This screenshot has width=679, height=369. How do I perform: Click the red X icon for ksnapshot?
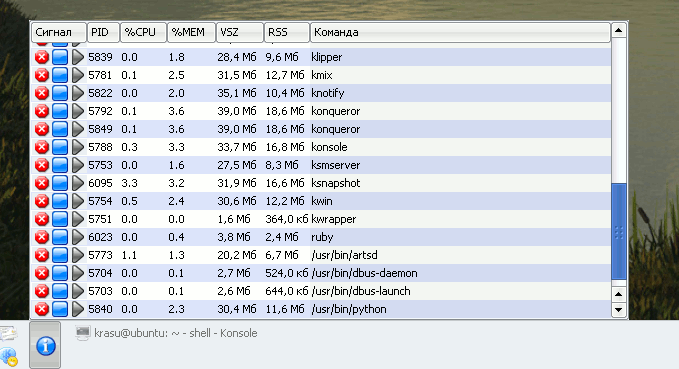tap(42, 183)
